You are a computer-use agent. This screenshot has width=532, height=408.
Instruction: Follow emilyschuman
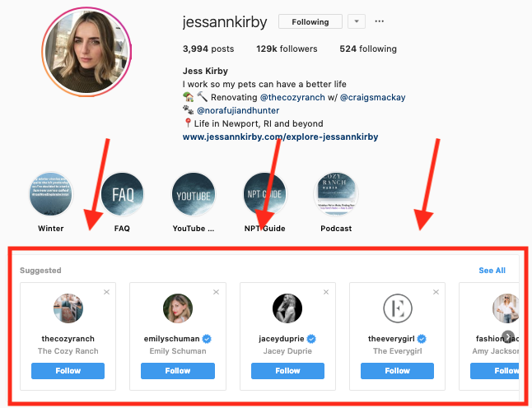(178, 371)
